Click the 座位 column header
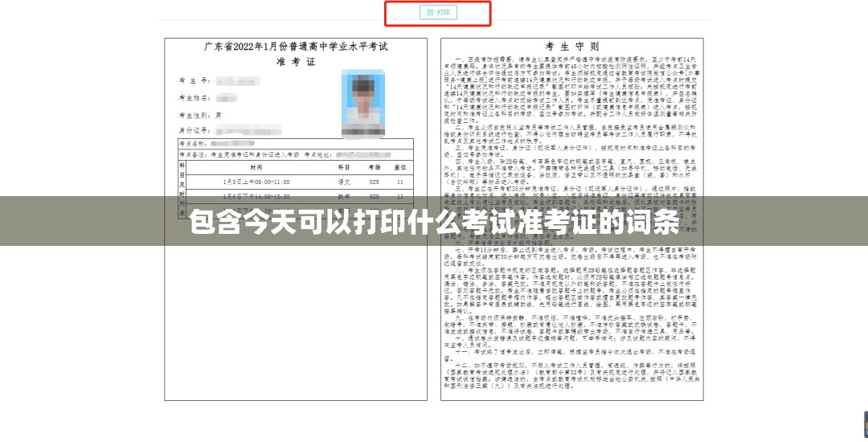The height and width of the screenshot is (442, 868). 399,167
